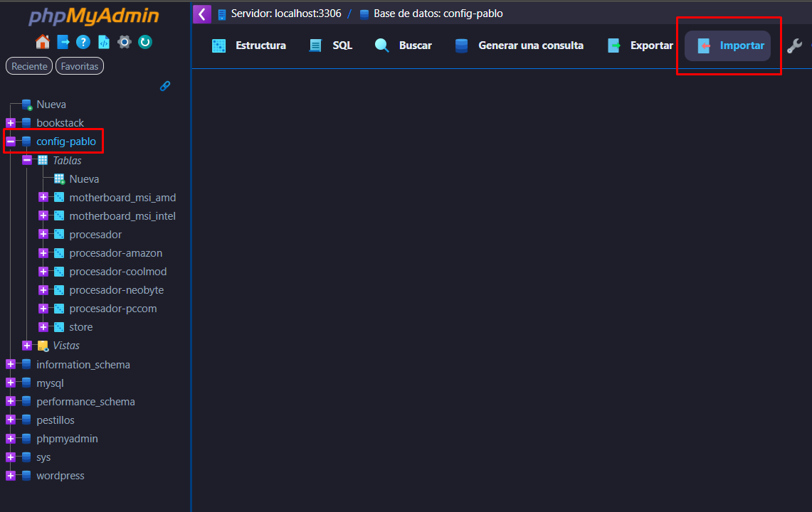Click the procesador-amazon table icon
The width and height of the screenshot is (812, 512).
point(60,253)
